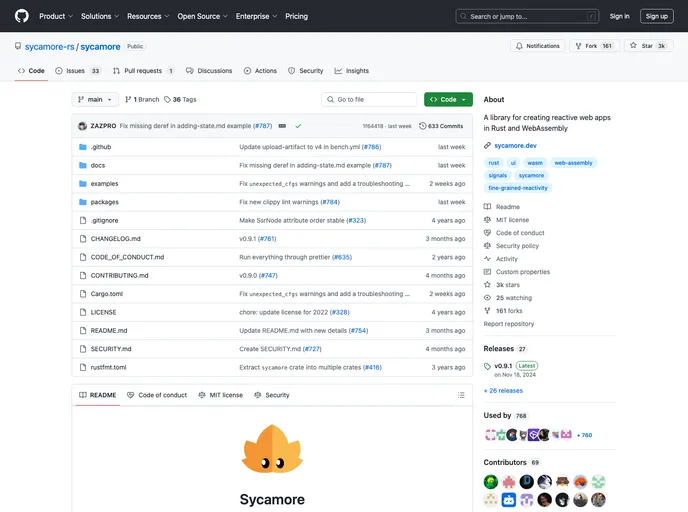Screen dimensions: 688x512
Task: Select the fine-grained-reactivity topic tag
Action: pos(518,188)
